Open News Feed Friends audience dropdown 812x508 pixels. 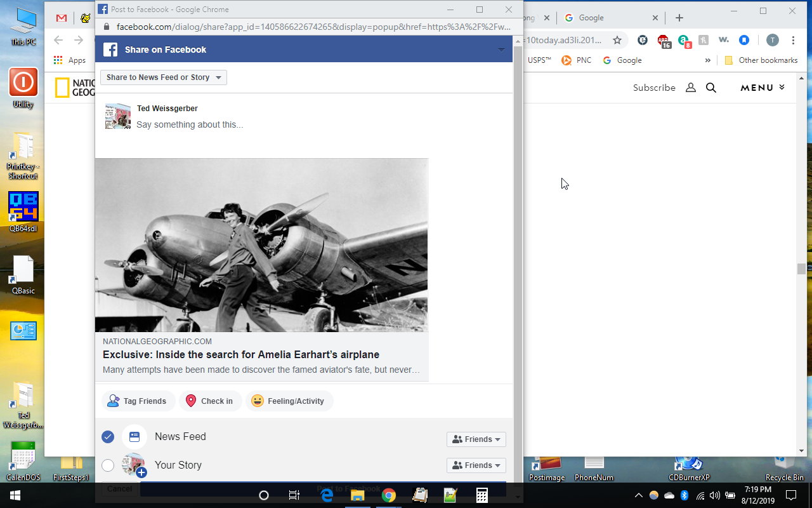[x=476, y=439]
